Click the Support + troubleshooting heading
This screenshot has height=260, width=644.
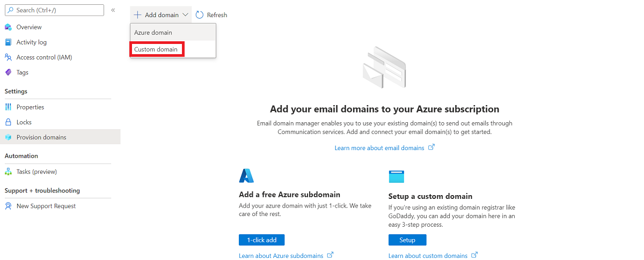pyautogui.click(x=42, y=190)
